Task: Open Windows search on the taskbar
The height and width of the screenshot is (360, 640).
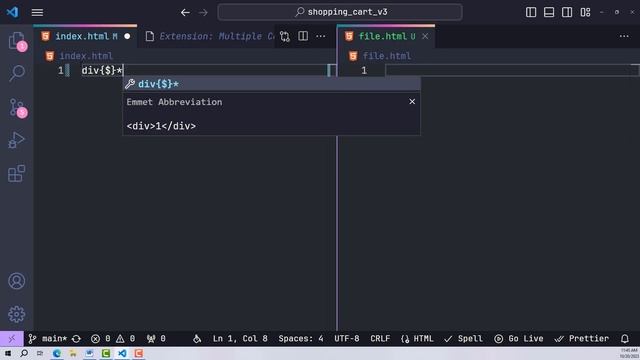Action: tap(24, 353)
